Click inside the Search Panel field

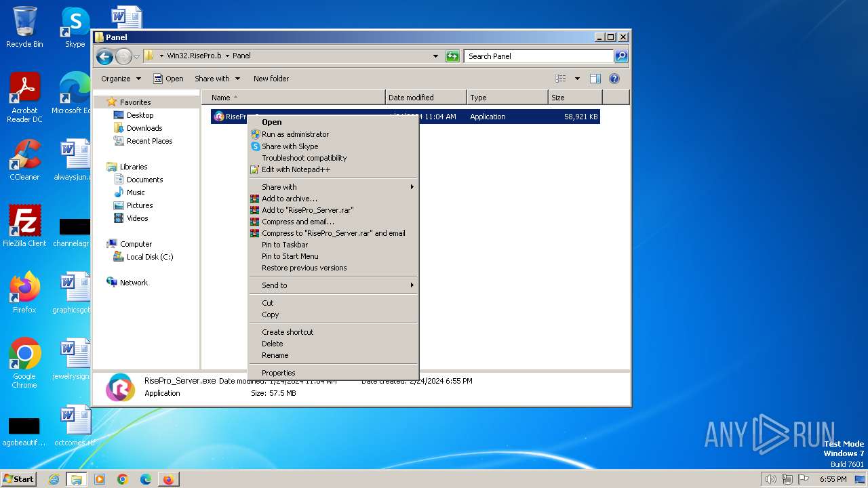[539, 56]
